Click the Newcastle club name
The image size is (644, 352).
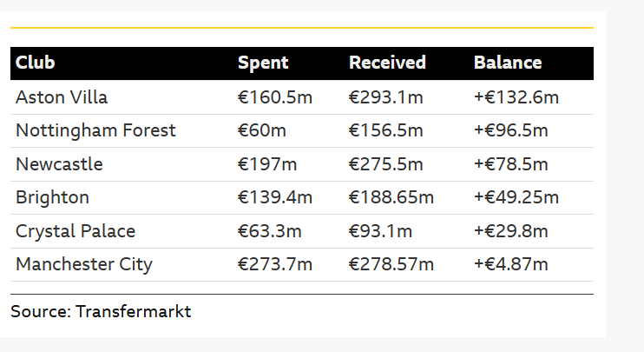pyautogui.click(x=59, y=164)
